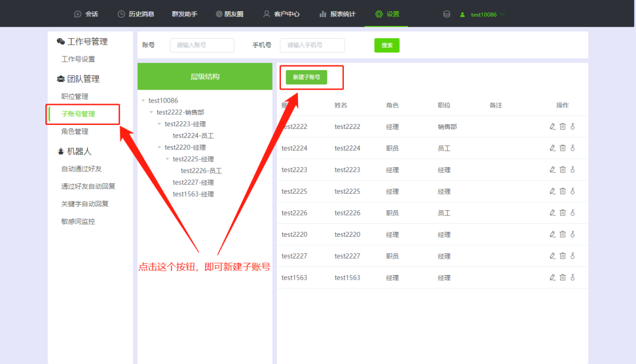The image size is (636, 364).
Task: Collapse the test2222-销售部 tree node
Action: 151,112
